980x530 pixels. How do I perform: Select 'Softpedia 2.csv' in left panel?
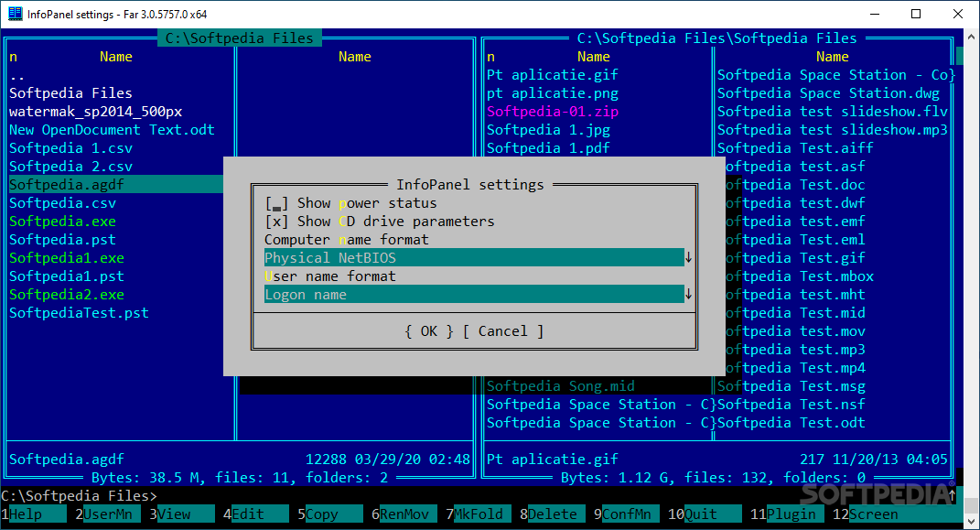coord(70,167)
